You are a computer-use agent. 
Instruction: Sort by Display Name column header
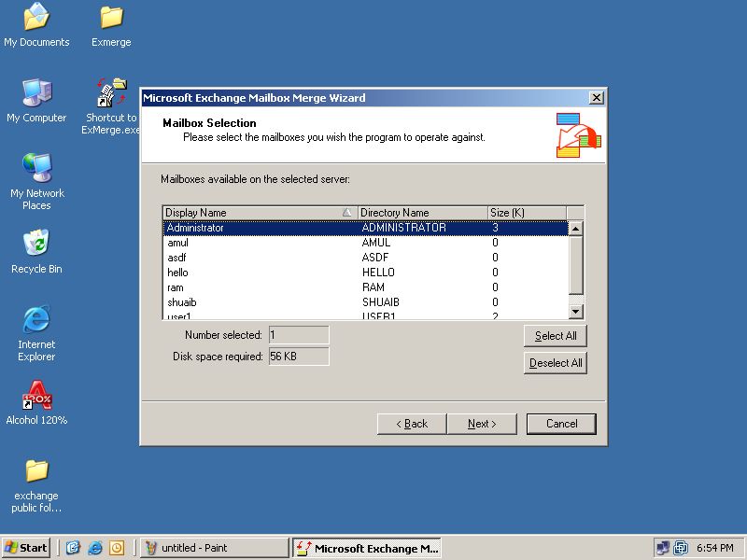point(261,213)
